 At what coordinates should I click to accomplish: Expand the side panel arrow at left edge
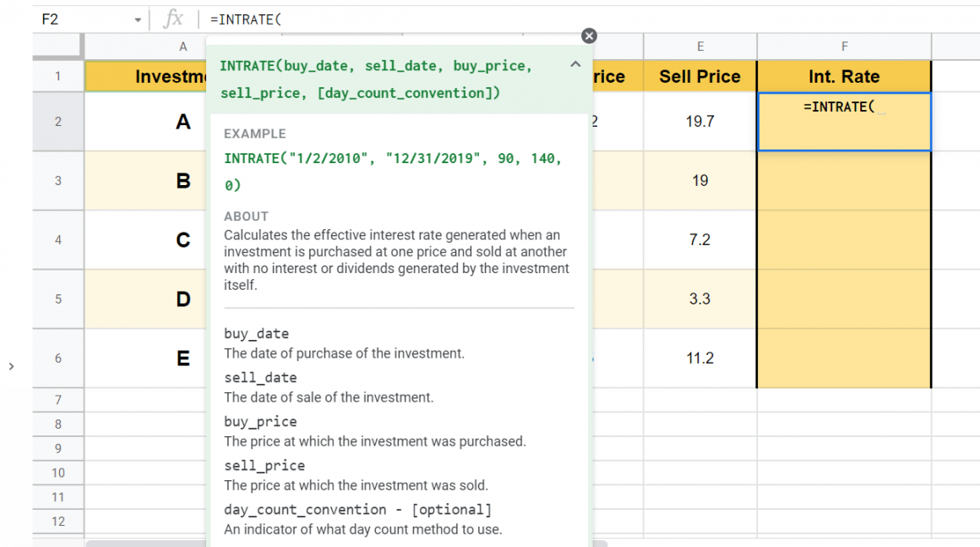point(11,366)
